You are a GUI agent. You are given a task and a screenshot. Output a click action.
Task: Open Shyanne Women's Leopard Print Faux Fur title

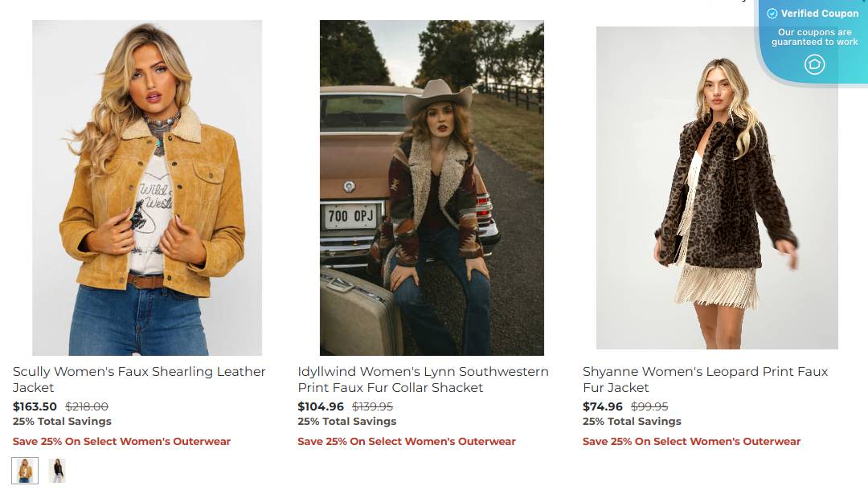(x=706, y=379)
